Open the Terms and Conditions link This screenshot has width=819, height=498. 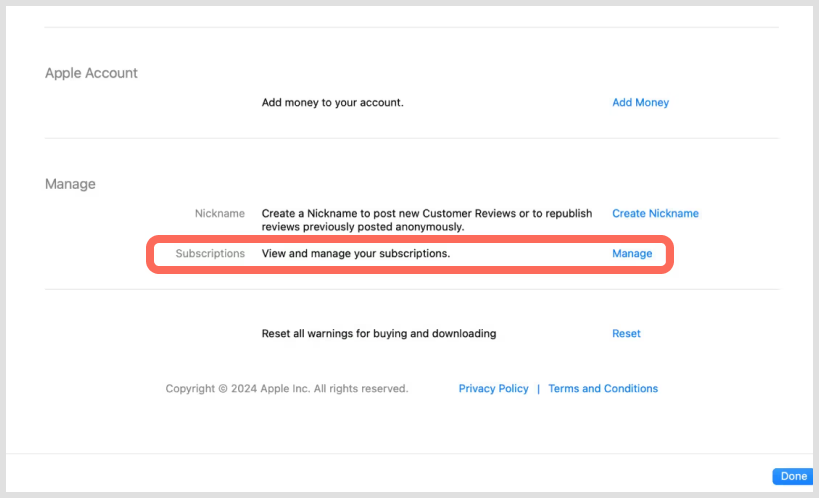coord(603,389)
